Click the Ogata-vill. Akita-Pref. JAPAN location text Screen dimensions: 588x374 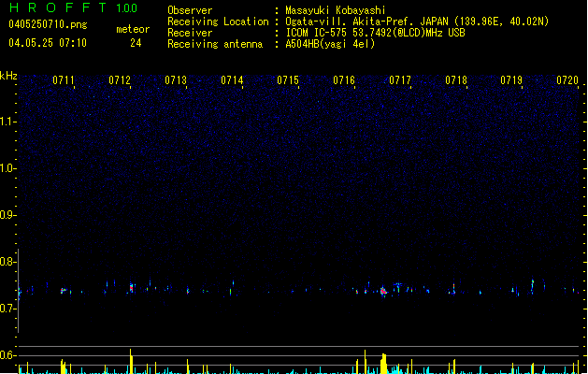coord(417,22)
